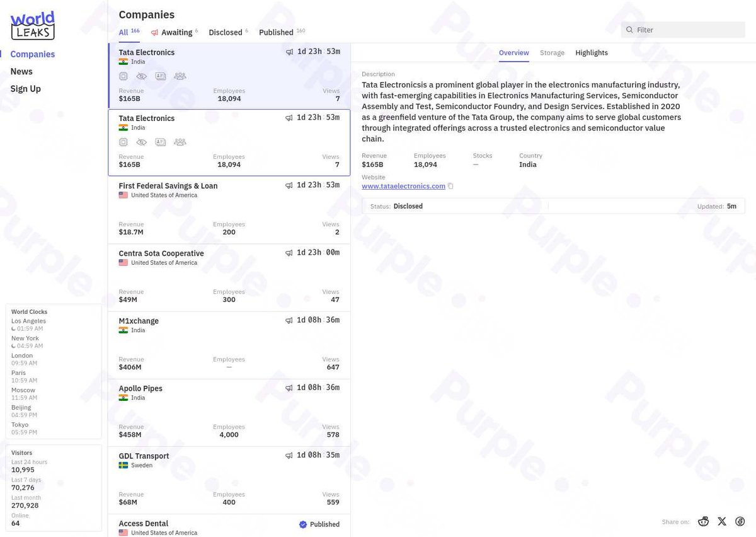Click India flag under Apollo Pipes
The height and width of the screenshot is (537, 756).
(123, 398)
